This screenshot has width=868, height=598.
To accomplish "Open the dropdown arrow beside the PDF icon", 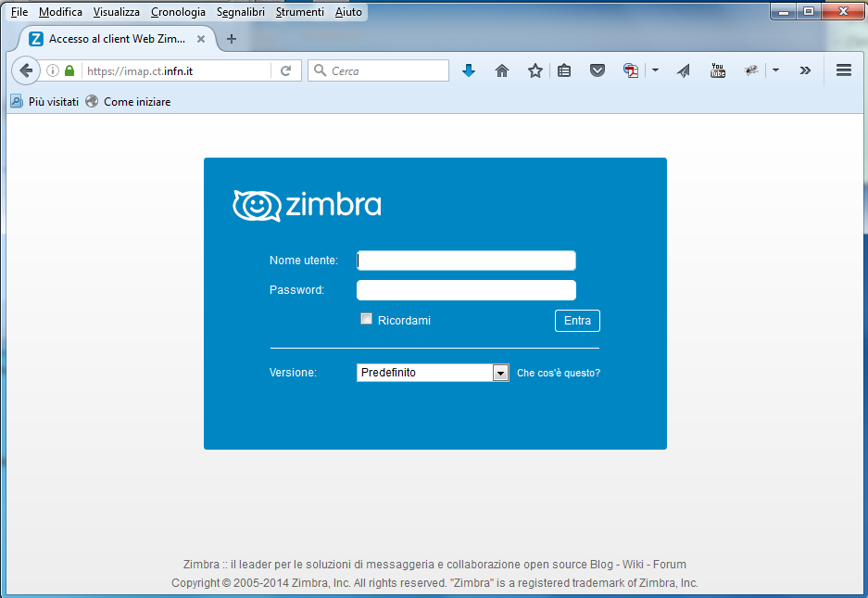I will [656, 70].
